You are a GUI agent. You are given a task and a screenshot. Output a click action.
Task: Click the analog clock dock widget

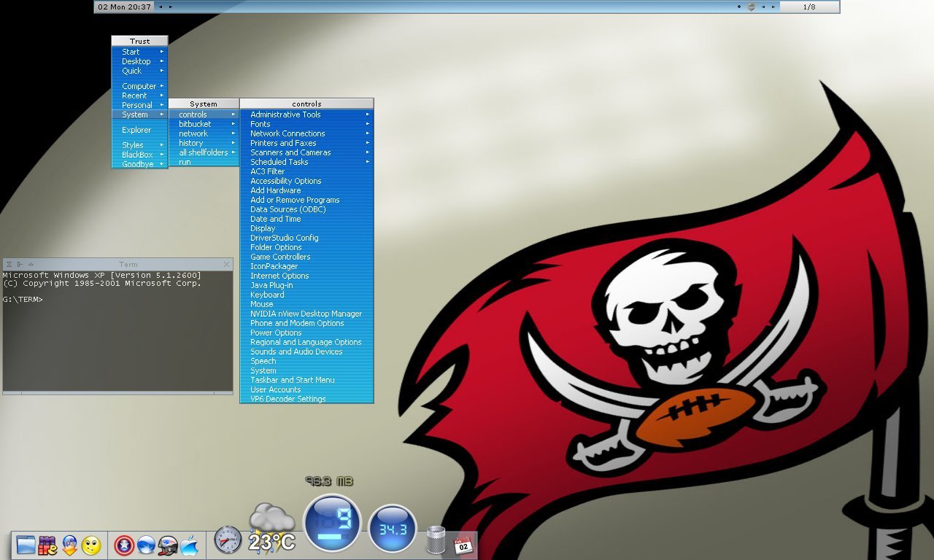pos(228,540)
